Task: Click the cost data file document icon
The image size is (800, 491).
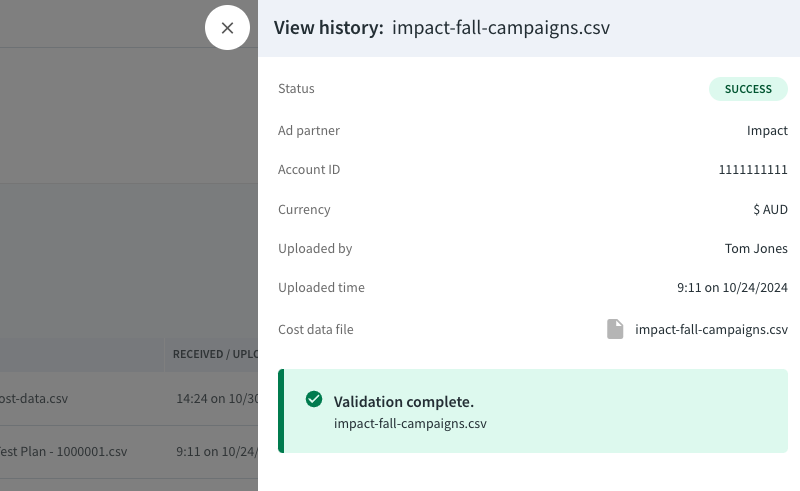Action: click(x=615, y=329)
